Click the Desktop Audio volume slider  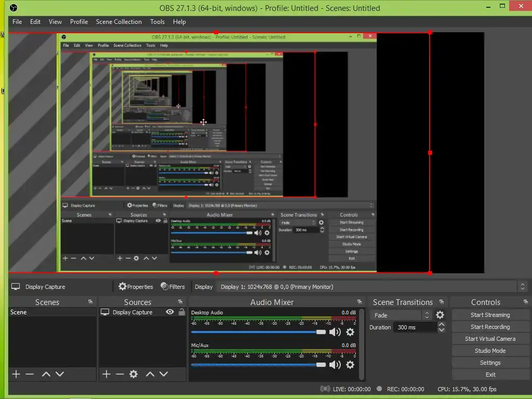[258, 332]
